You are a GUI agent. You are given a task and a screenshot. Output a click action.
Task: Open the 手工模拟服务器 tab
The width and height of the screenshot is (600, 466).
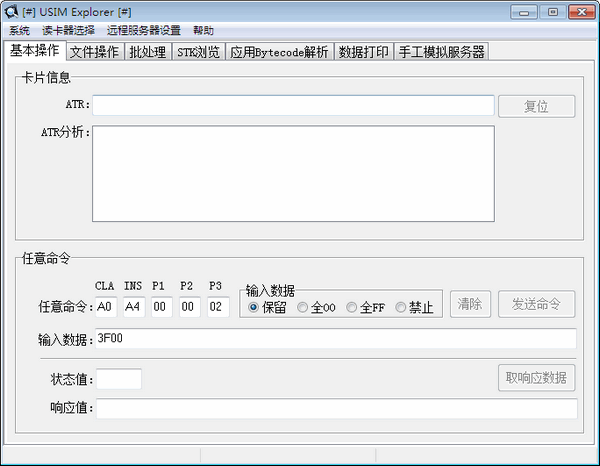[x=441, y=52]
